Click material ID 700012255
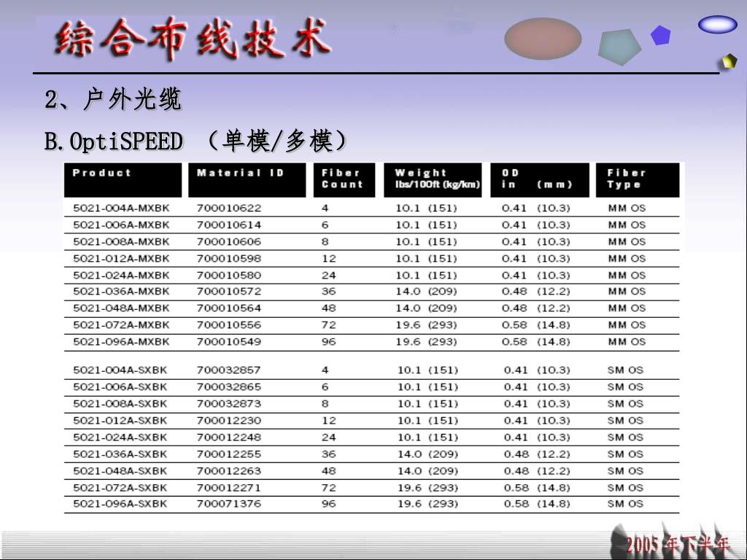 pyautogui.click(x=229, y=454)
